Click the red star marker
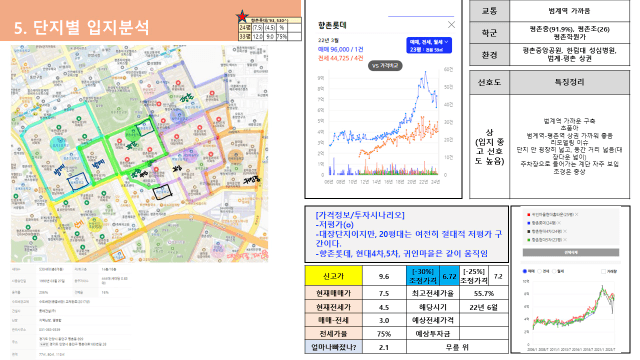 click(x=242, y=17)
